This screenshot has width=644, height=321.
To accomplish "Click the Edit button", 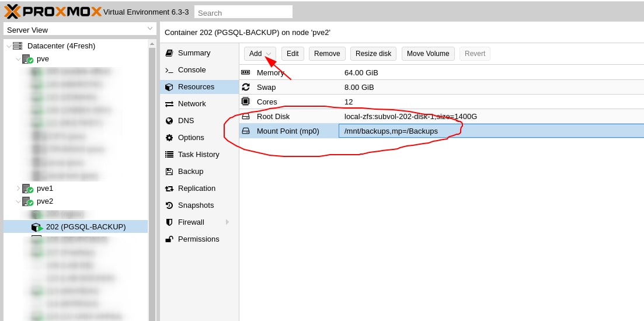I will (293, 53).
